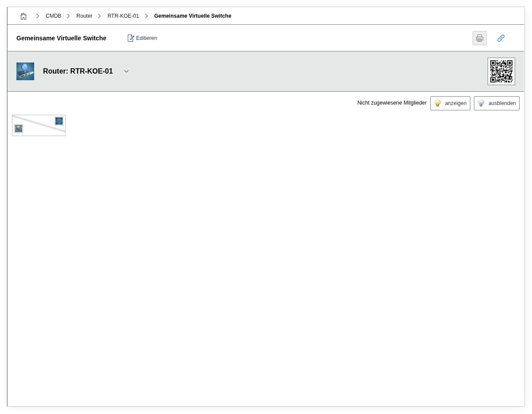Click the Router: RTR-KOE-01 object title
The height and width of the screenshot is (414, 532).
(78, 71)
